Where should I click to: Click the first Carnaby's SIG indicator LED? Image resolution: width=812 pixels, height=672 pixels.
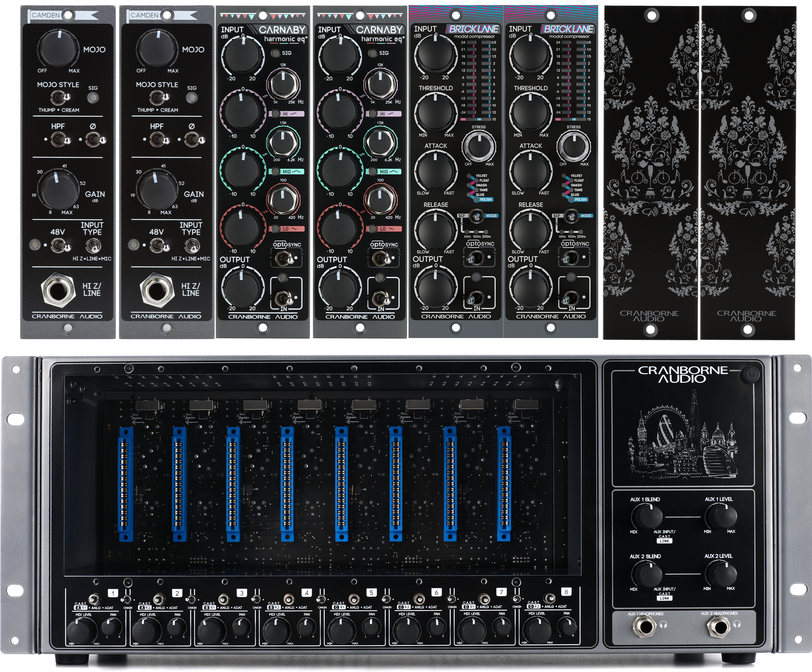[276, 53]
